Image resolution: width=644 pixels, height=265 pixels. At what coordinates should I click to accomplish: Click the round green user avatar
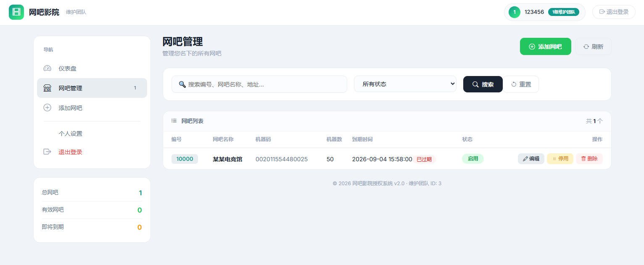click(515, 12)
